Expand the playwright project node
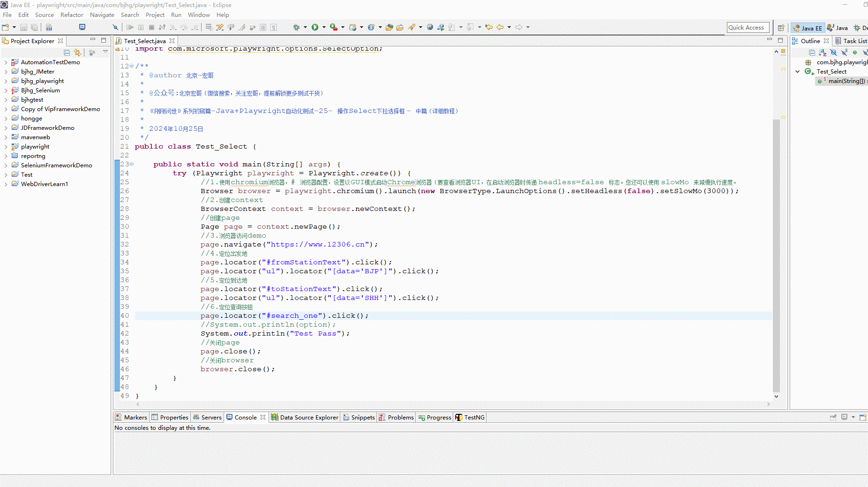Viewport: 868px width, 487px height. coord(6,146)
